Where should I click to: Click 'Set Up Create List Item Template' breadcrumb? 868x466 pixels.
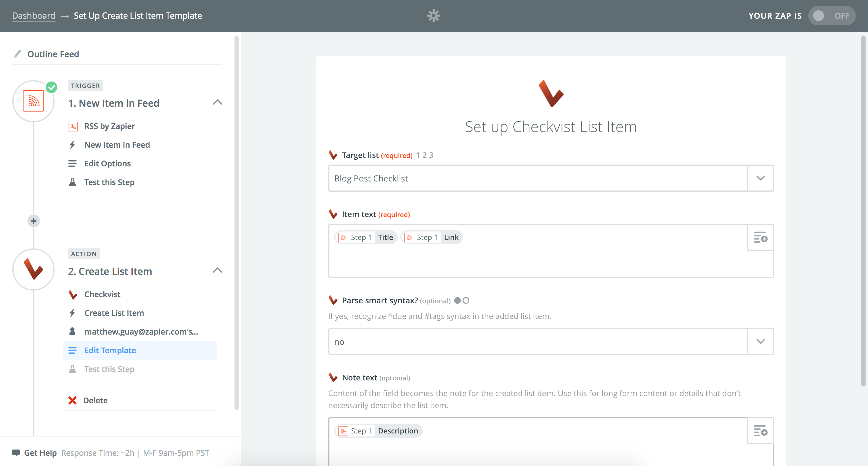click(x=138, y=16)
